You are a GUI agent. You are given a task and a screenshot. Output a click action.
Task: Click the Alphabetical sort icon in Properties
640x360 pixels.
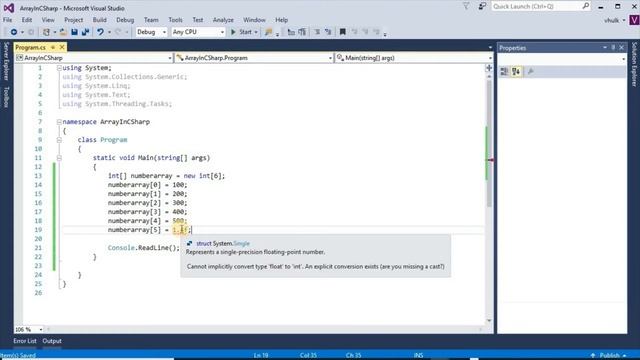(516, 72)
